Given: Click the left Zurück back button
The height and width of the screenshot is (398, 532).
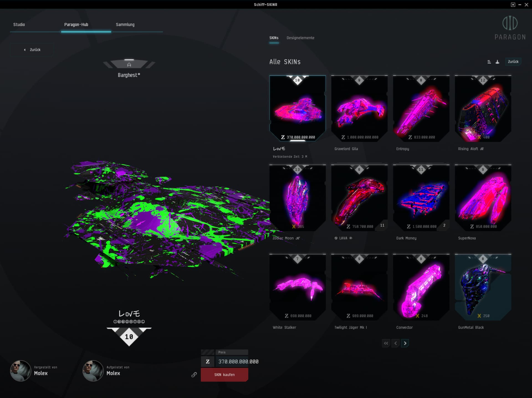Looking at the screenshot, I should [32, 50].
